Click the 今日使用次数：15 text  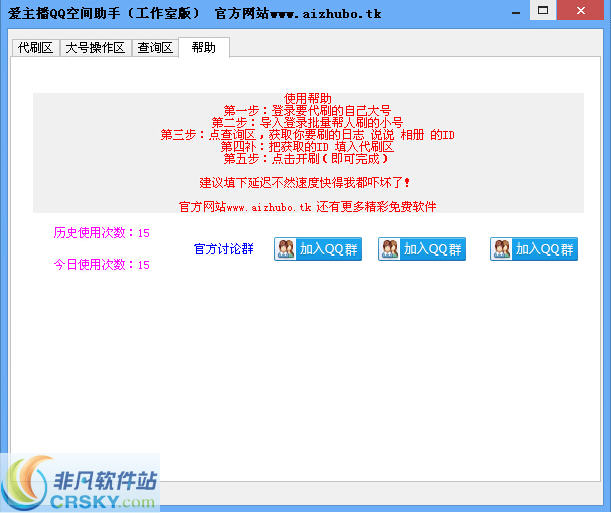click(x=102, y=264)
